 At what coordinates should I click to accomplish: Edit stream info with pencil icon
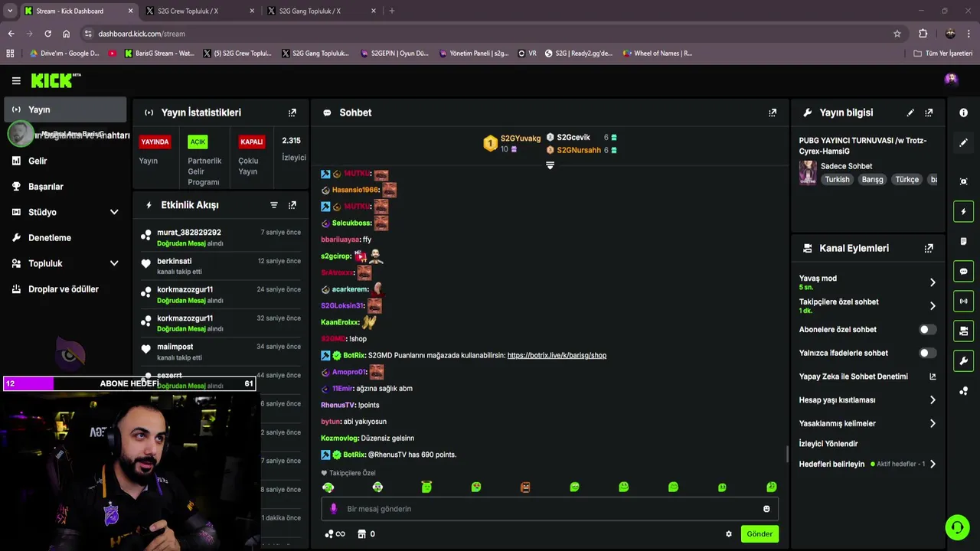(x=910, y=112)
